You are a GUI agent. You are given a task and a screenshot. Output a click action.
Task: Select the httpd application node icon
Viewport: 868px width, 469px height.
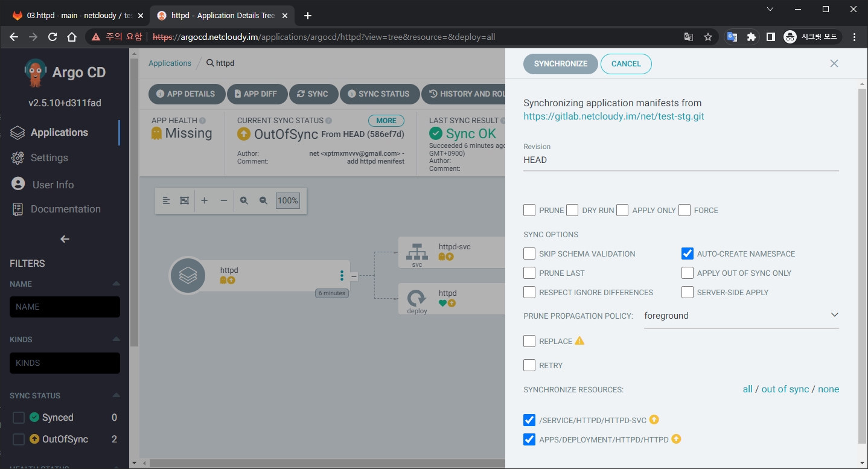tap(188, 276)
